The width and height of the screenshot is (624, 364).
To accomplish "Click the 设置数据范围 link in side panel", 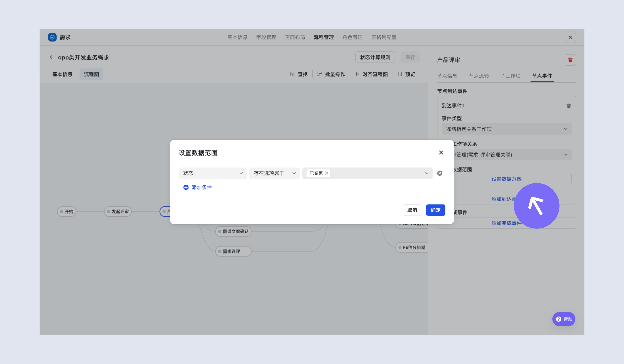I will [506, 179].
